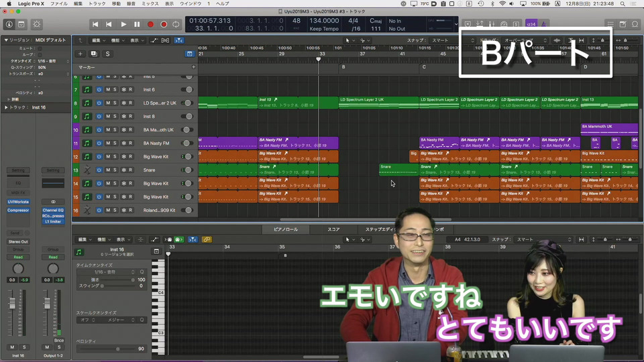Toggle on/off switch of Inst 8 track

[187, 117]
